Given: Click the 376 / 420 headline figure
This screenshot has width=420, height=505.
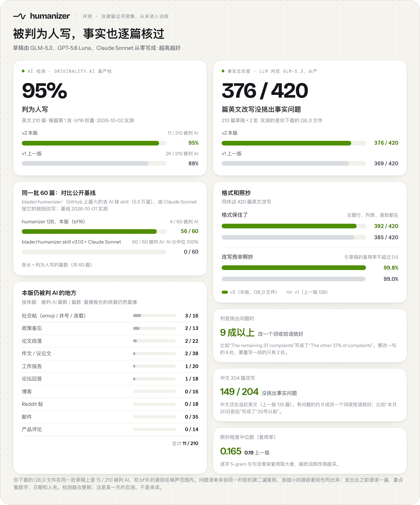Looking at the screenshot, I should pyautogui.click(x=265, y=91).
